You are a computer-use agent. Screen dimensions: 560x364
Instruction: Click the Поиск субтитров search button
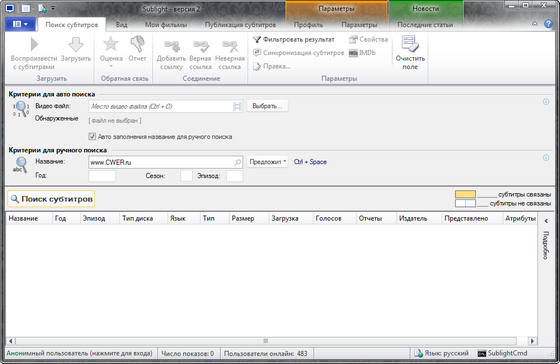[x=51, y=199]
